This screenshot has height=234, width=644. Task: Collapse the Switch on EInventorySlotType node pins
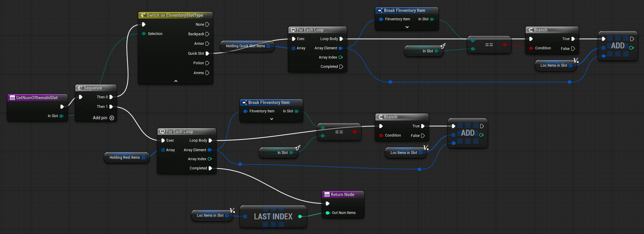pyautogui.click(x=176, y=81)
